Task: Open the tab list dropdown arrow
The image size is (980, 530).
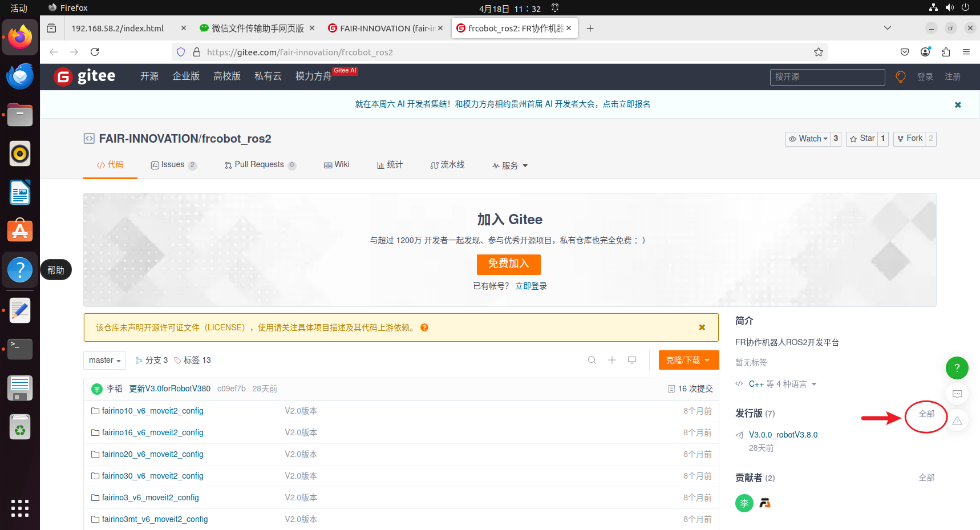Action: click(888, 28)
